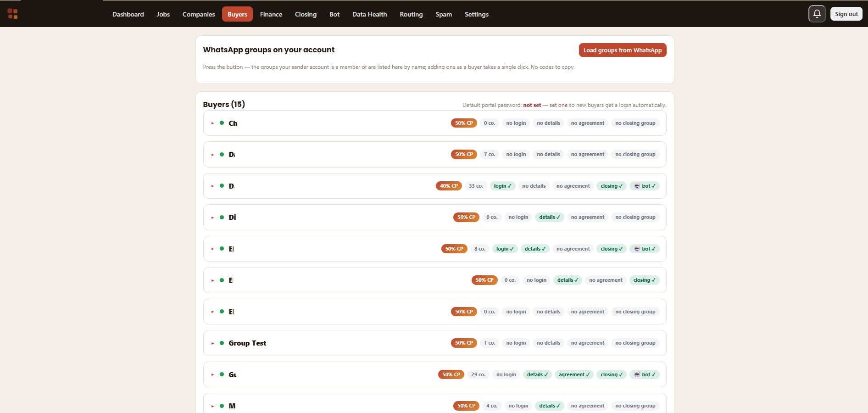Select the Buyers tab
The height and width of the screenshot is (413, 868).
click(237, 14)
